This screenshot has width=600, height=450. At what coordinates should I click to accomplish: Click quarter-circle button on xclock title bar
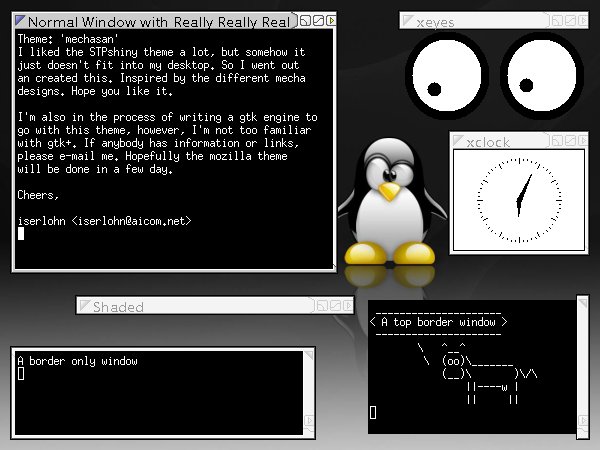pos(557,140)
